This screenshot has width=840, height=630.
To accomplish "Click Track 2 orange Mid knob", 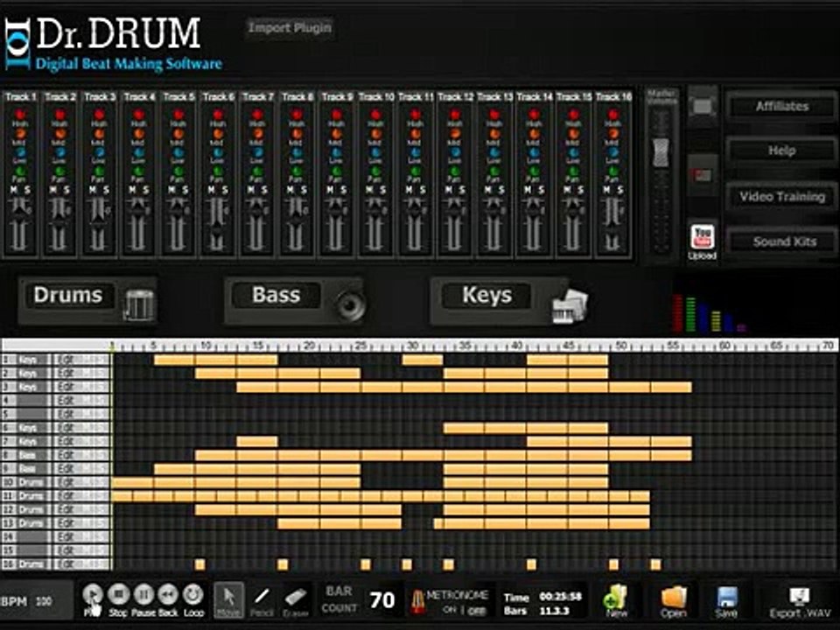I will [59, 133].
